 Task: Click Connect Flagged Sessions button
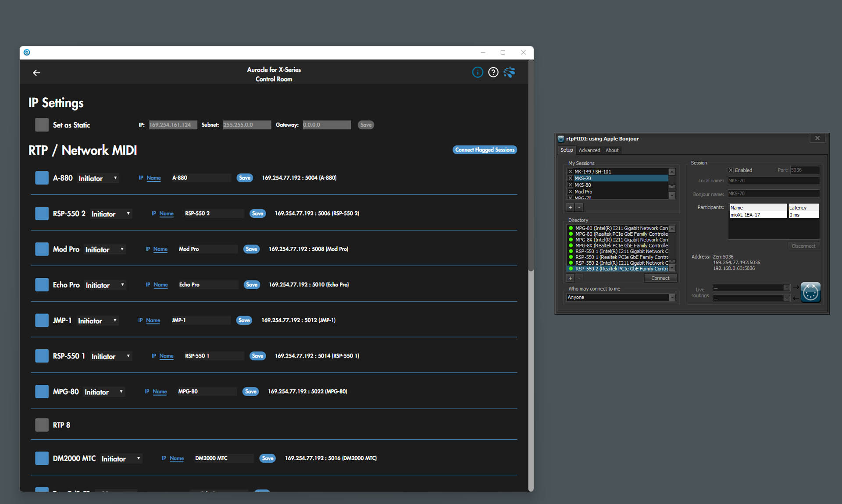[485, 150]
